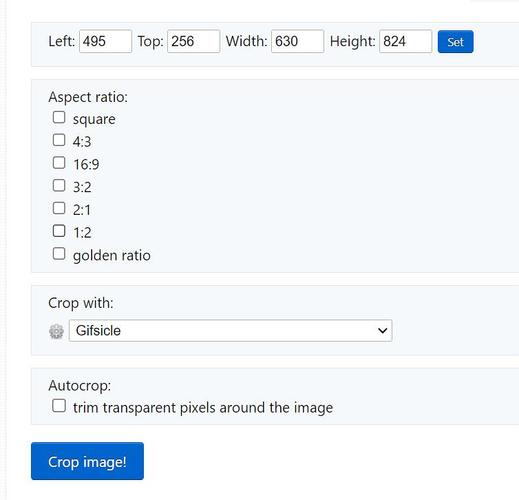
Task: Click the Width input showing 630
Action: 298,41
